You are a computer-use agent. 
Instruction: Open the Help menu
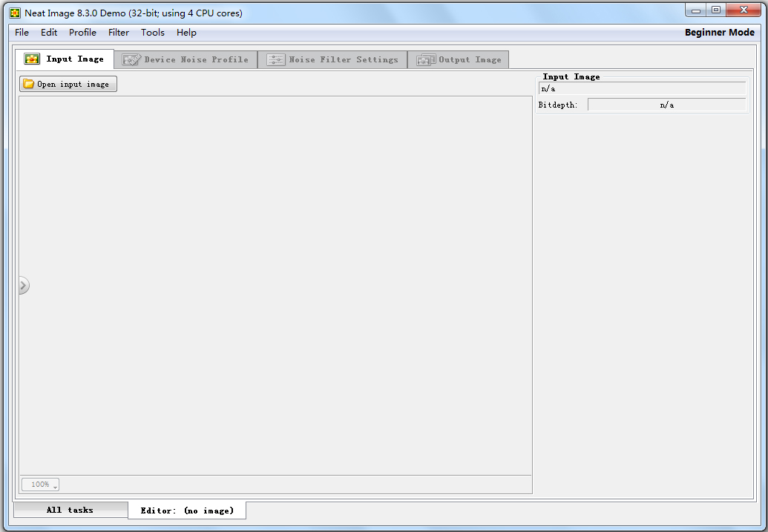tap(186, 33)
